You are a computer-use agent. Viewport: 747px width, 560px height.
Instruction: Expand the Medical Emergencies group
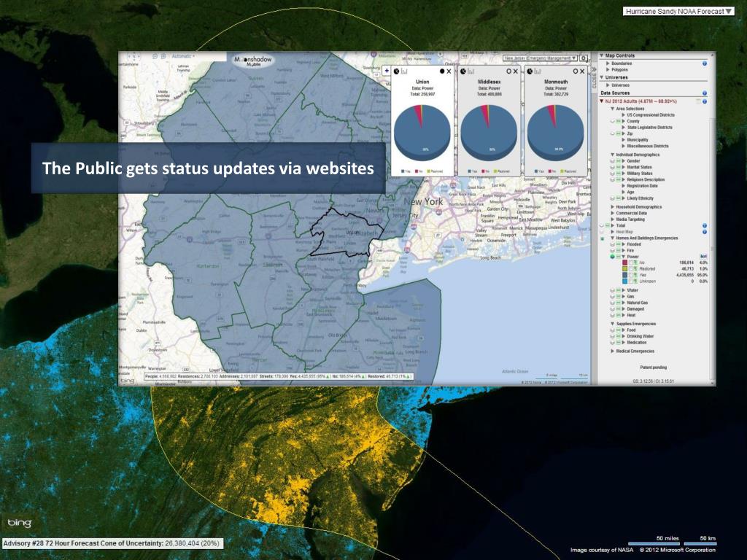point(613,351)
